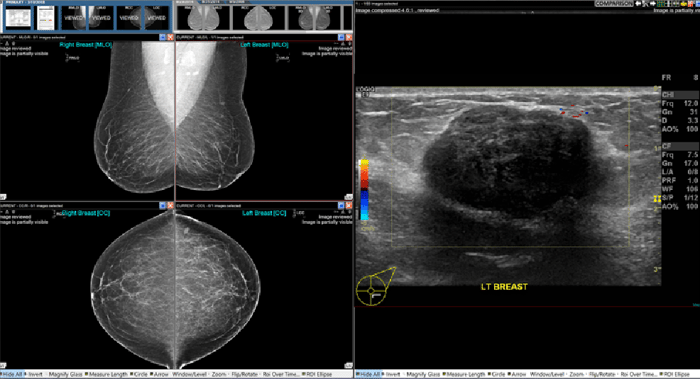Open the third mammogram thumbnail in prior studies strip
The height and width of the screenshot is (379, 700).
pyautogui.click(x=314, y=18)
